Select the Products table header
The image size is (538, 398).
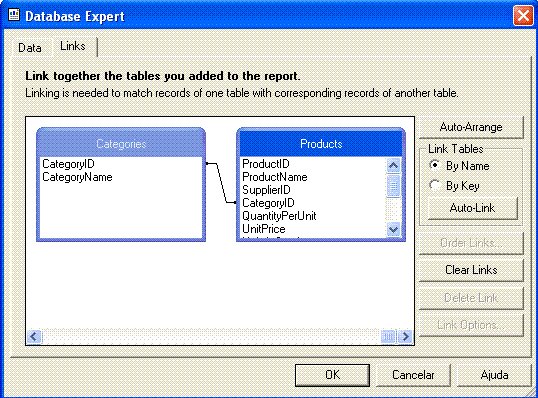point(321,144)
